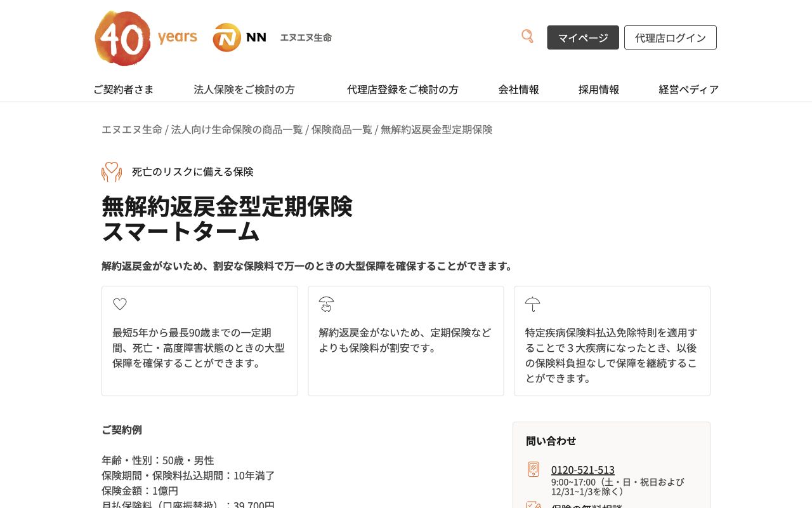812x508 pixels.
Task: Open ご契約者さま menu
Action: point(124,90)
